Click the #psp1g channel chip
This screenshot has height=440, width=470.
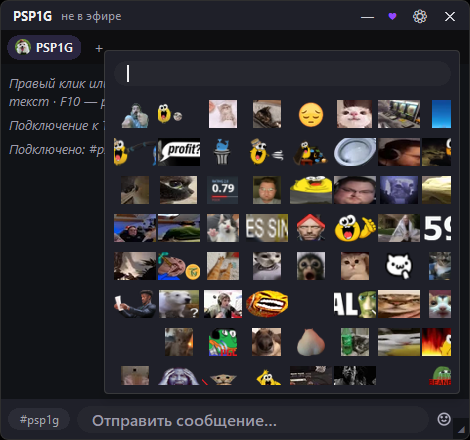point(39,420)
